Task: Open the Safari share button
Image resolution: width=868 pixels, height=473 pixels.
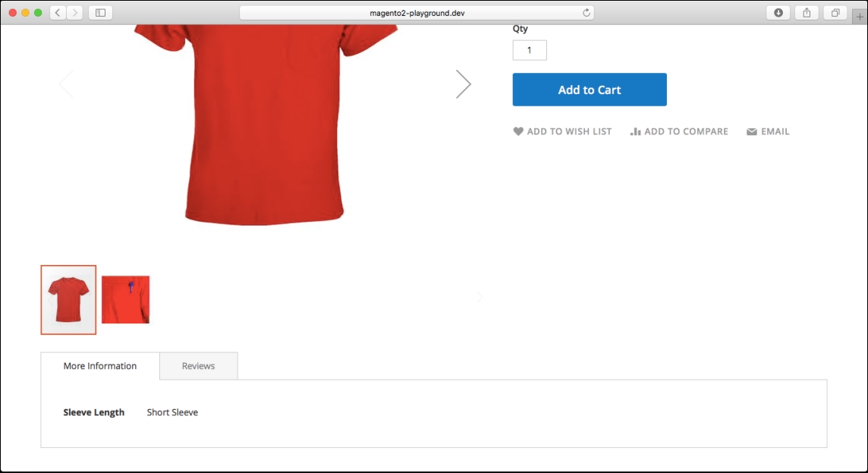Action: tap(807, 13)
